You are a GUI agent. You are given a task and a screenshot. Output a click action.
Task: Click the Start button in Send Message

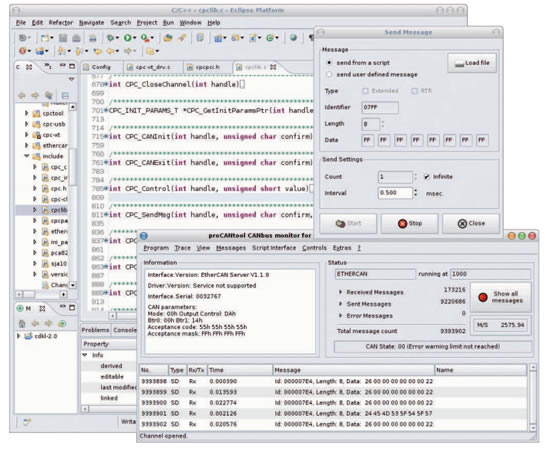pos(348,224)
